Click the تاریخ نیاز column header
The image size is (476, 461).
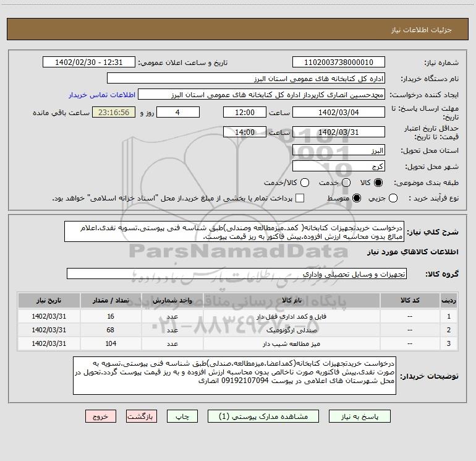click(49, 300)
